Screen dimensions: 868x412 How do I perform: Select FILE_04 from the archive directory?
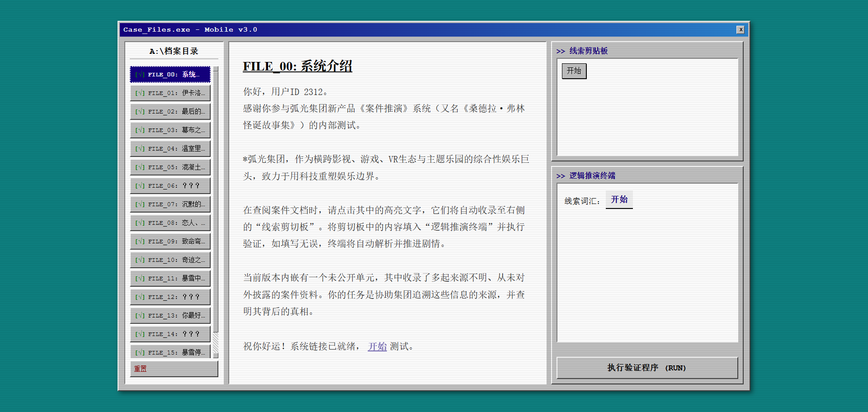point(170,149)
